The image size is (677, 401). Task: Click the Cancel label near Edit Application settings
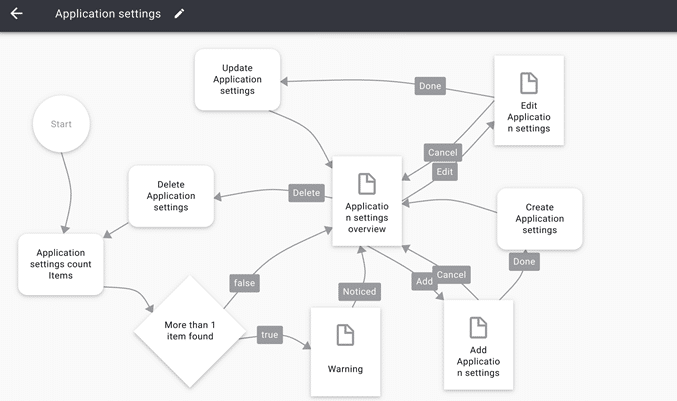point(443,152)
